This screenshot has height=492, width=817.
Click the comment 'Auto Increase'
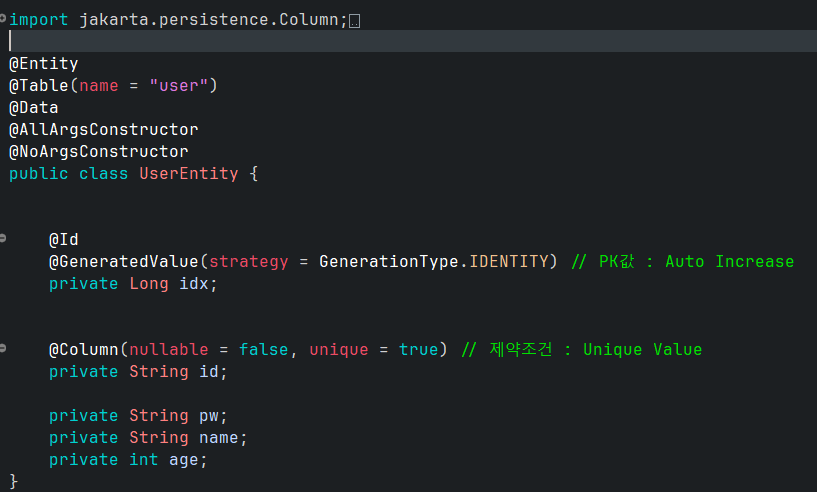point(729,262)
